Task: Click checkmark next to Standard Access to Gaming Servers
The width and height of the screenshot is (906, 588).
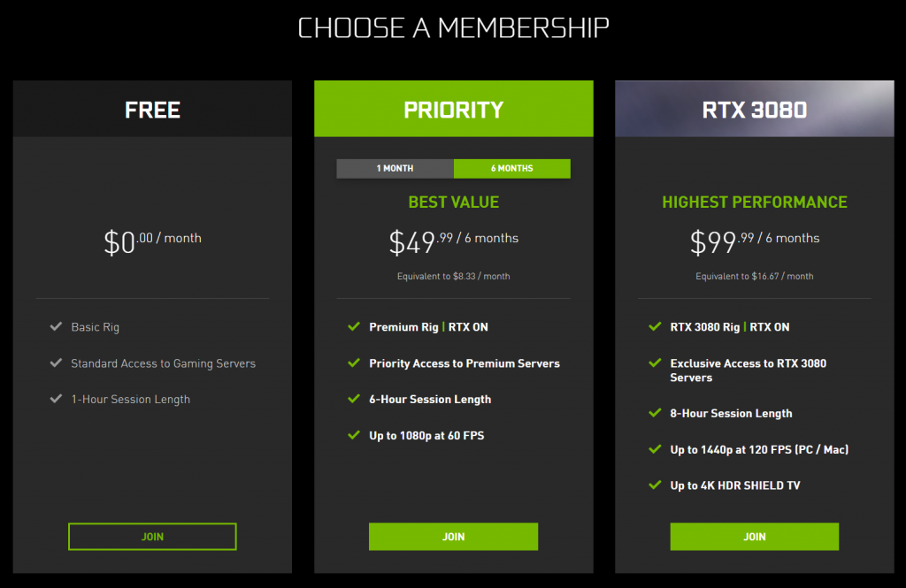Action: click(x=56, y=363)
